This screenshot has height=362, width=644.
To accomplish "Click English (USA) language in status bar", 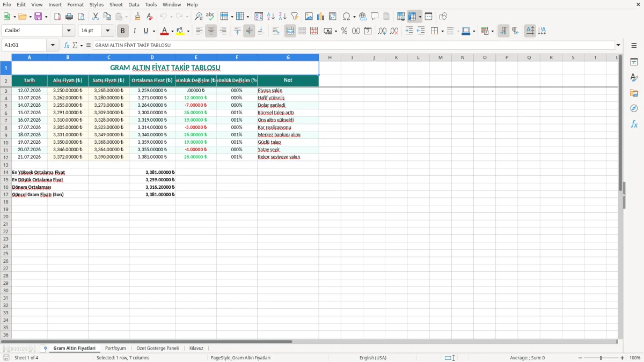I will [372, 358].
